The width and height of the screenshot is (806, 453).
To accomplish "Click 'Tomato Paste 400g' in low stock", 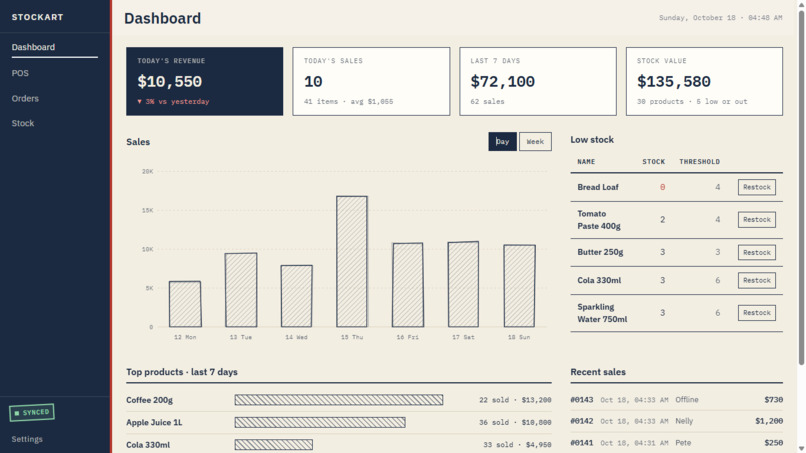I will [599, 220].
